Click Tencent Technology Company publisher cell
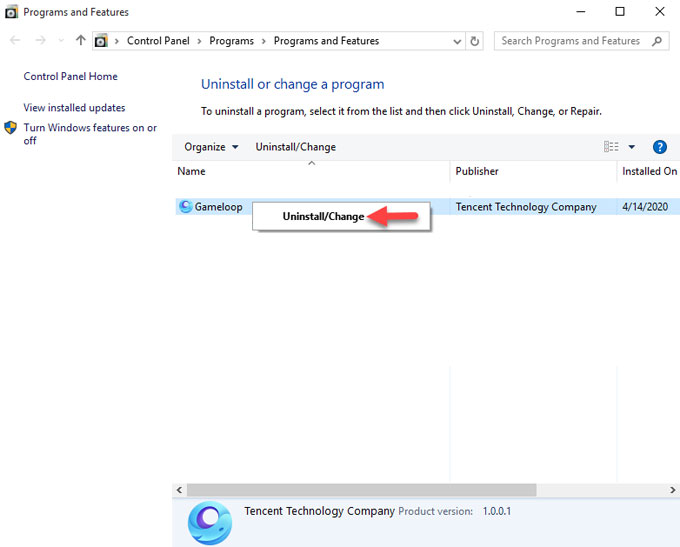 526,207
